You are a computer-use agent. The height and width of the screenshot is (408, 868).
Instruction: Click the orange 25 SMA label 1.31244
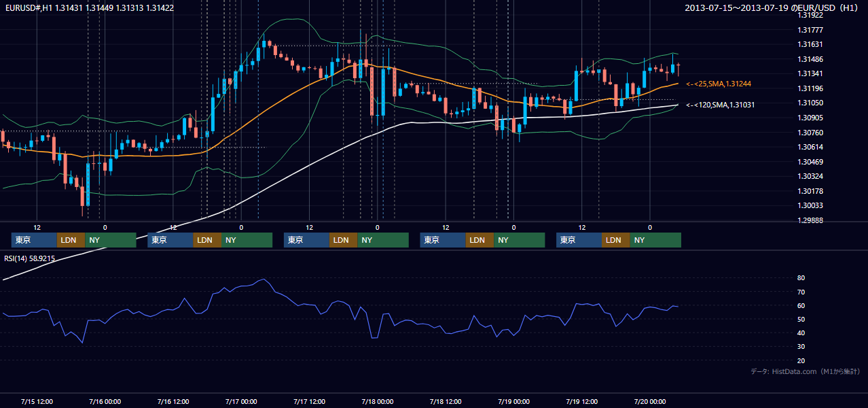(x=719, y=84)
